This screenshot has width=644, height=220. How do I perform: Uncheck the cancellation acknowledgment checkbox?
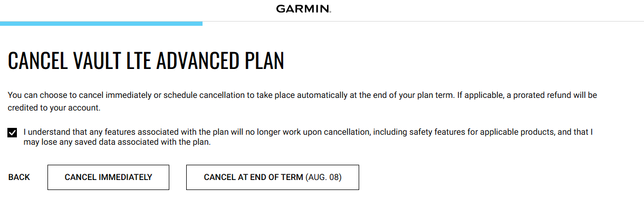[12, 132]
